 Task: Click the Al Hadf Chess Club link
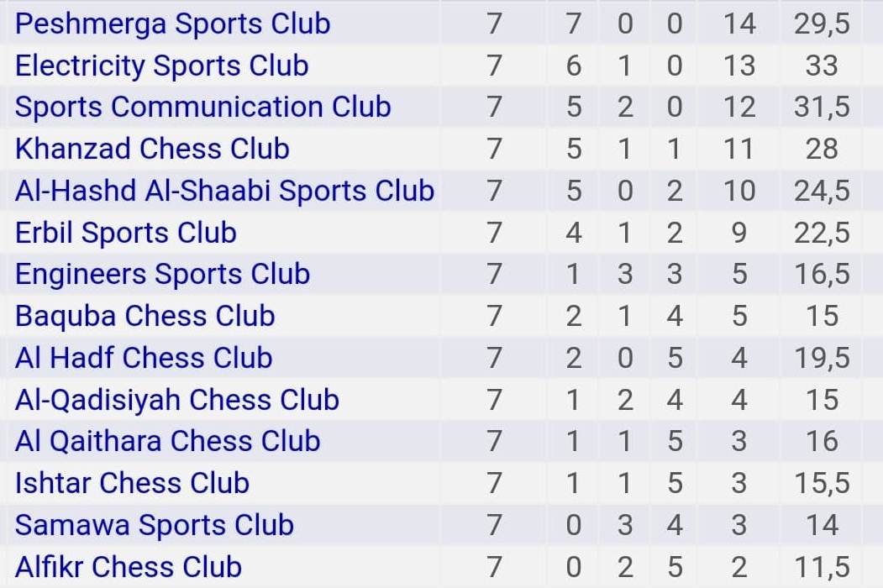click(x=144, y=358)
